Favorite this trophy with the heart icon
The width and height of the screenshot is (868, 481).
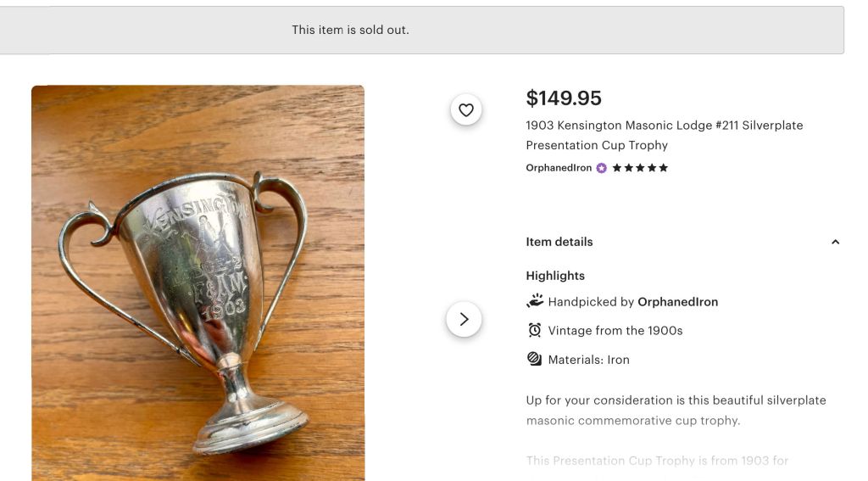click(x=466, y=110)
